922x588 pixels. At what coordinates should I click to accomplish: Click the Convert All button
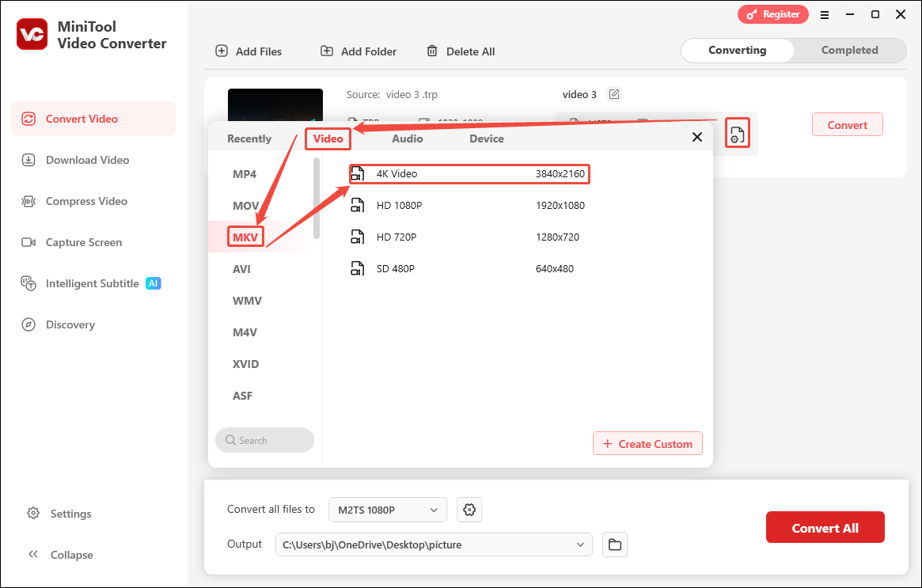pyautogui.click(x=825, y=527)
